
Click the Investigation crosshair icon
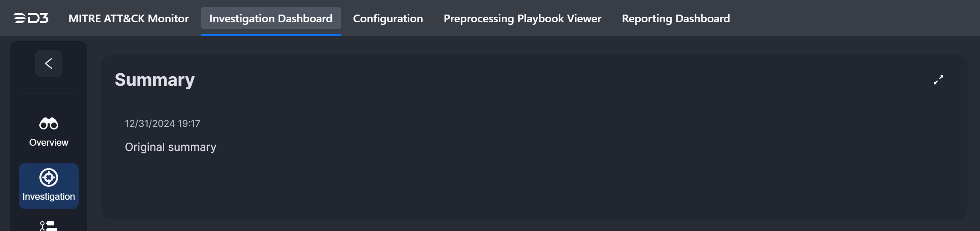tap(49, 177)
